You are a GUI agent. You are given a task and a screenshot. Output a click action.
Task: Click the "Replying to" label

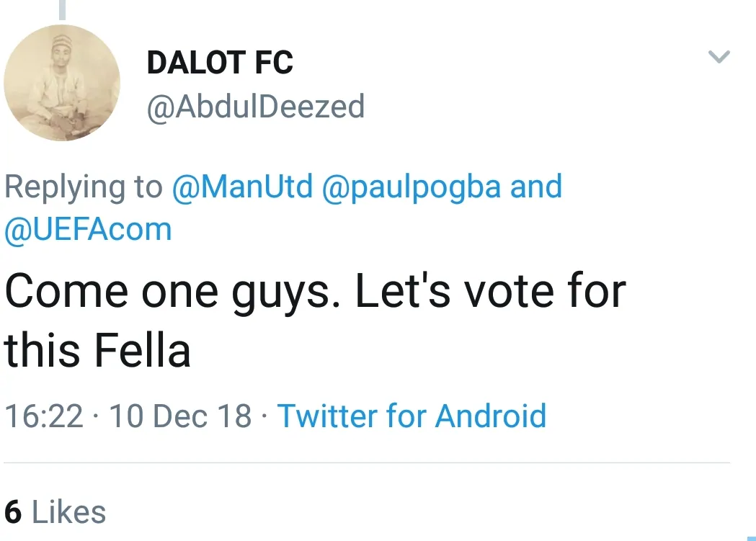tap(84, 187)
